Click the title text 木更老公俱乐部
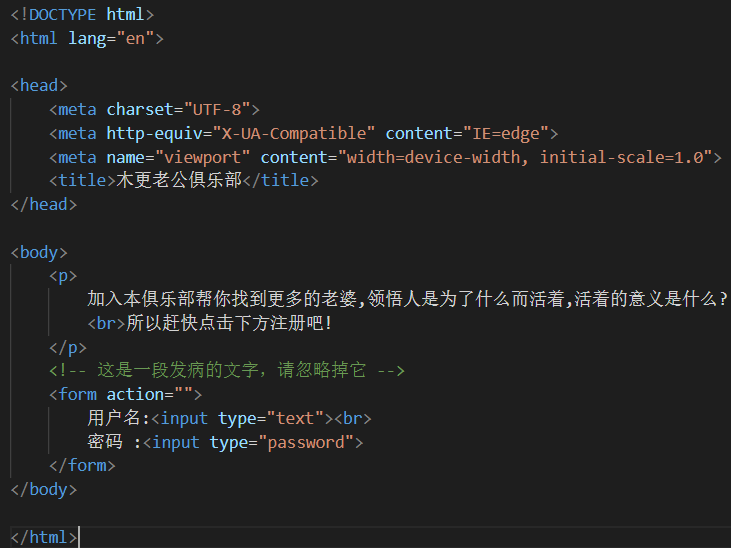Viewport: 731px width, 548px height. (x=179, y=181)
